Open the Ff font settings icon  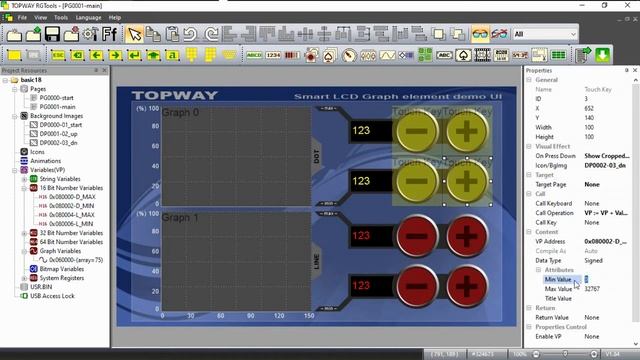point(109,34)
